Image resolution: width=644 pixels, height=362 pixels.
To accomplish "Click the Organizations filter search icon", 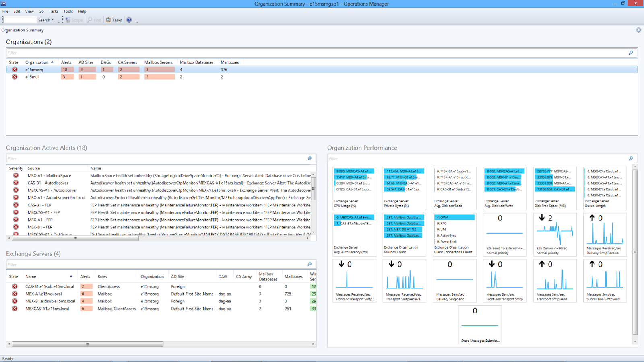I will click(631, 53).
